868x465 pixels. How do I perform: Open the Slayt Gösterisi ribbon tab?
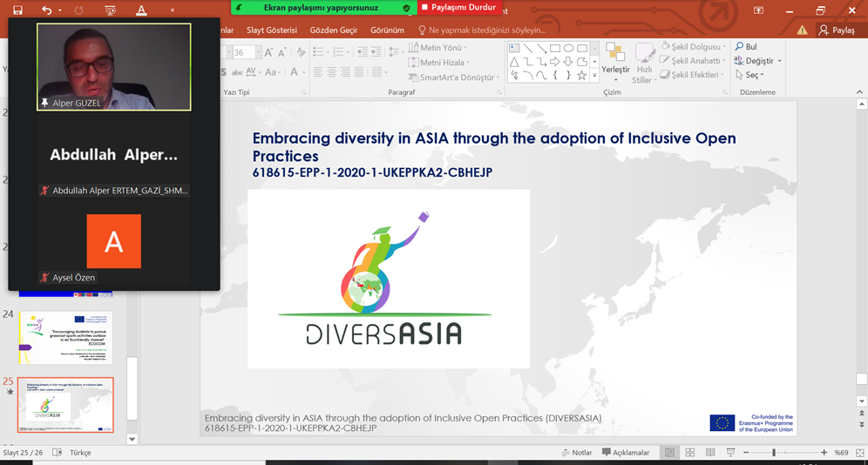(271, 30)
